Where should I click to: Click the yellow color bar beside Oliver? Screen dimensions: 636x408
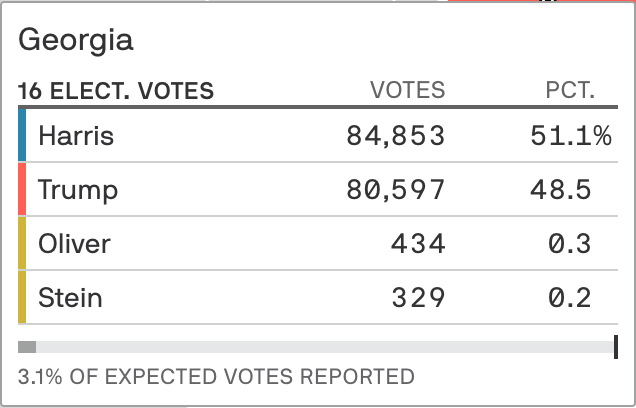coord(22,243)
